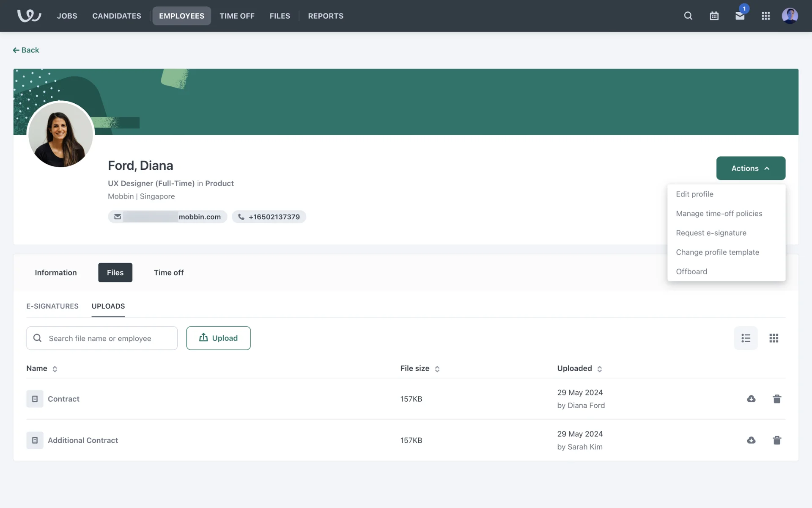Switch to list view layout
812x508 pixels.
coord(746,338)
